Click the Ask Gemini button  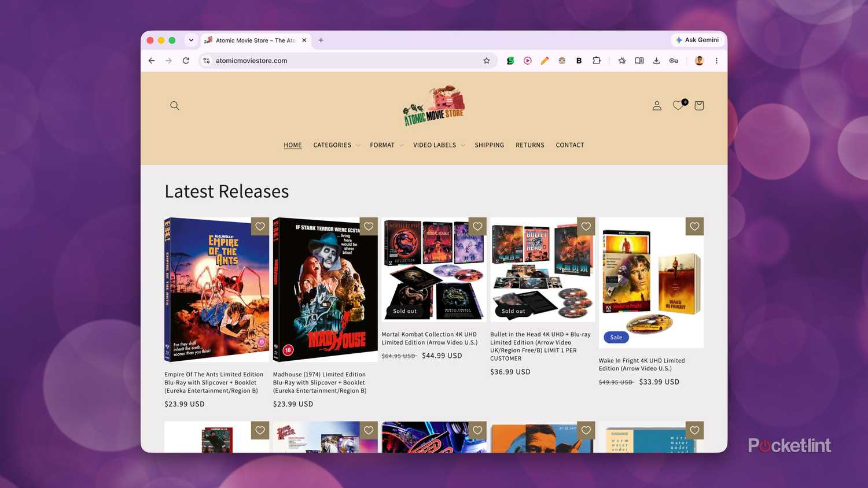(697, 40)
